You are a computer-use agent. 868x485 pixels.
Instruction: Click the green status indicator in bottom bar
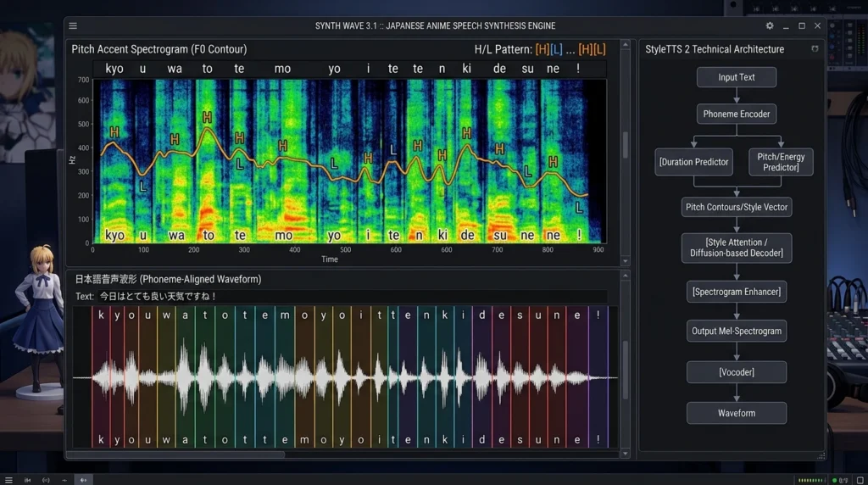click(834, 480)
